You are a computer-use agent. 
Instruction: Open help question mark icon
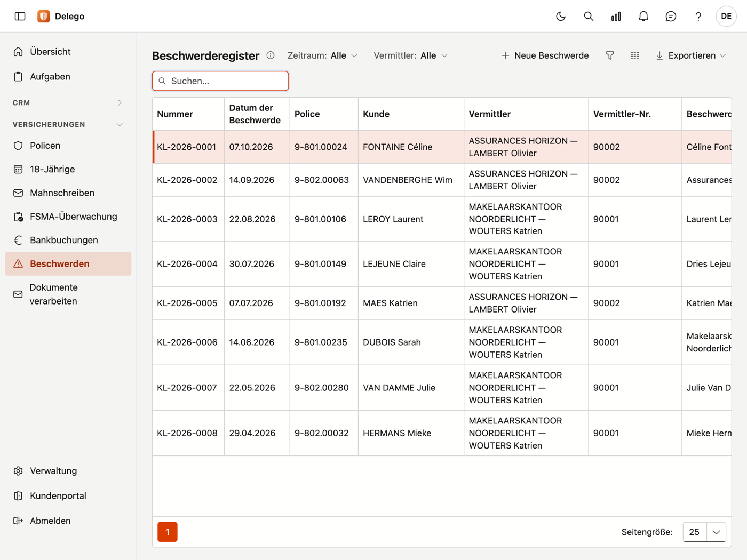(x=698, y=16)
